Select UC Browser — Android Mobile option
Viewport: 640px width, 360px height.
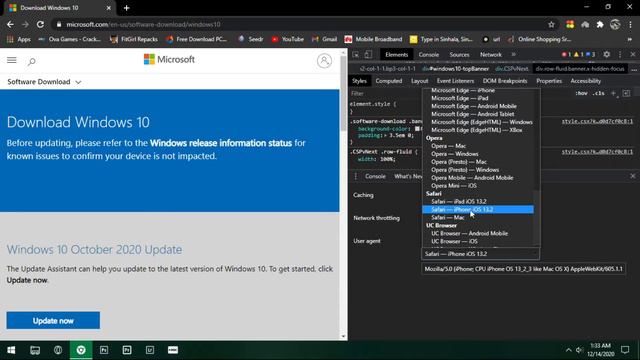tap(478, 233)
